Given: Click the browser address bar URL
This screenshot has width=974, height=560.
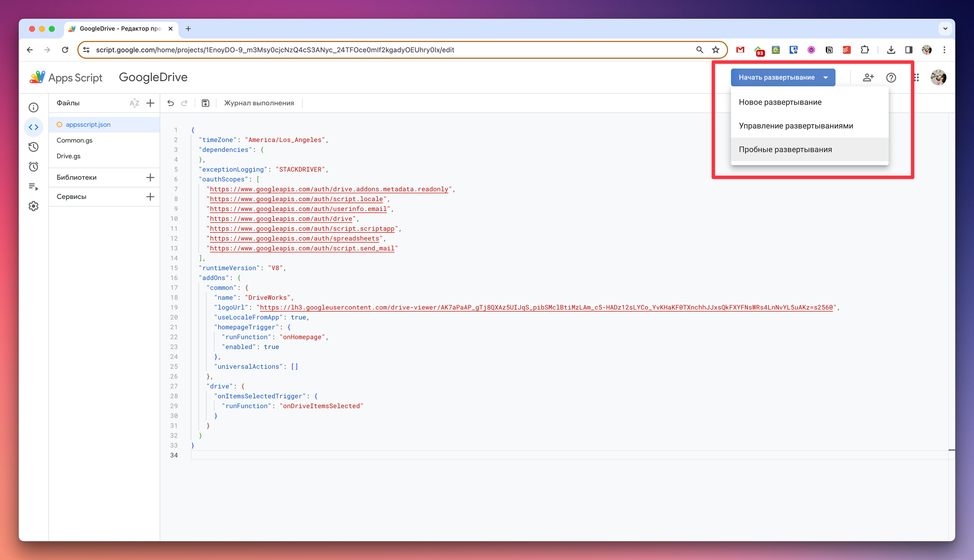Looking at the screenshot, I should coord(275,50).
